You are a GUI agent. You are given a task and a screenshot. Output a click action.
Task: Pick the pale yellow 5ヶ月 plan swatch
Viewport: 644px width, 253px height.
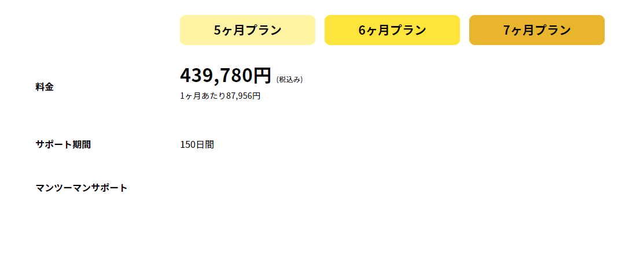247,30
